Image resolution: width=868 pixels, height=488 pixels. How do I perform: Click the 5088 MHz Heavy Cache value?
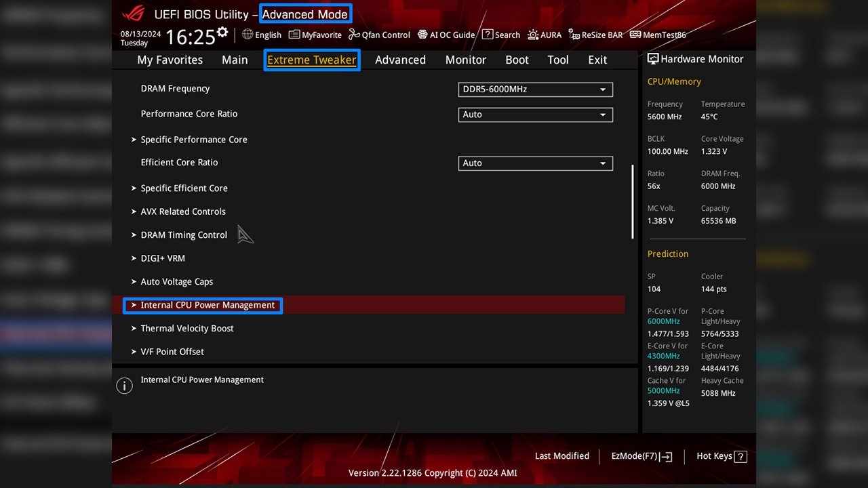tap(718, 393)
